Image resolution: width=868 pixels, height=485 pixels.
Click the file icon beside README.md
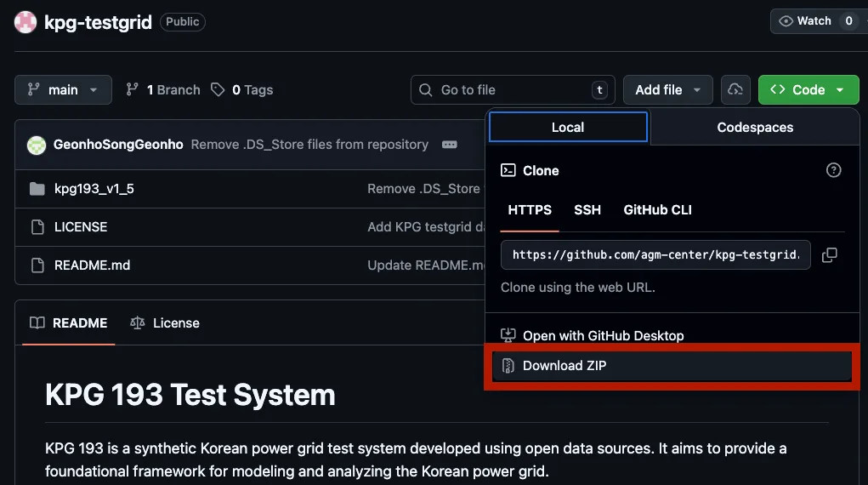pyautogui.click(x=37, y=265)
